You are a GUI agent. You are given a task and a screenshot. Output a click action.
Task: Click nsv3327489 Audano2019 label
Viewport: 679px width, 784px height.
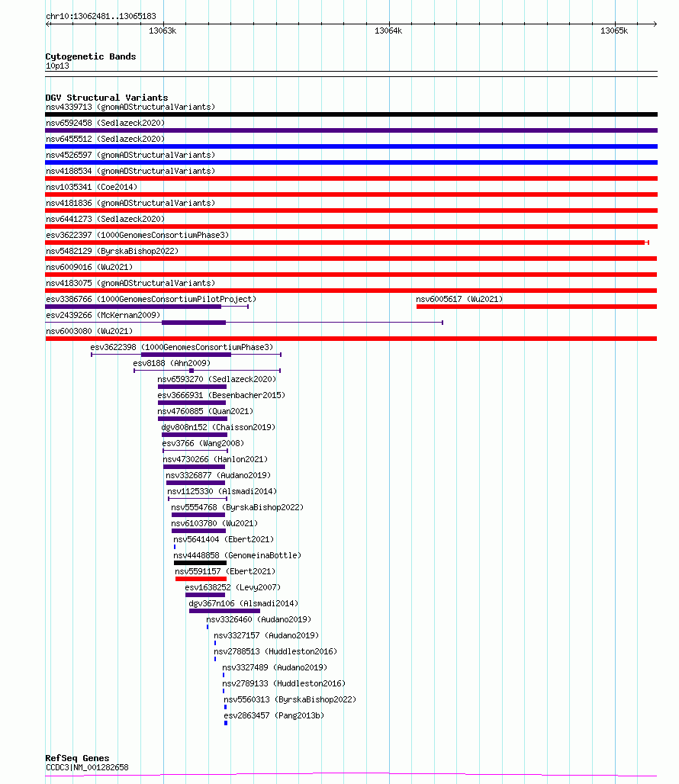[275, 667]
